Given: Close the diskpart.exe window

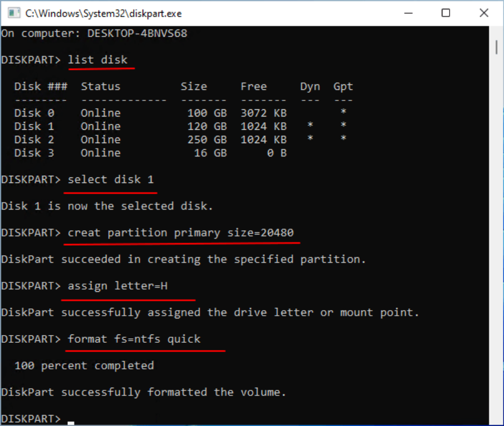Looking at the screenshot, I should (x=484, y=13).
